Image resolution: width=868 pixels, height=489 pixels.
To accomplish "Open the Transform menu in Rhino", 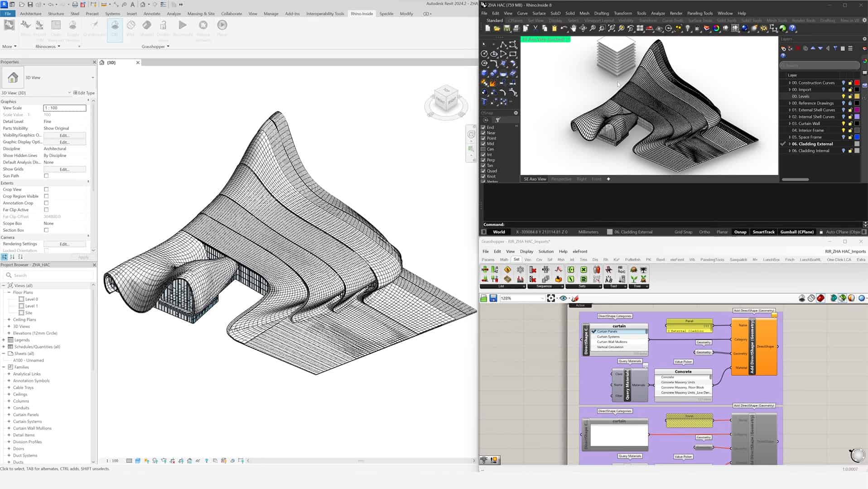I will [622, 13].
